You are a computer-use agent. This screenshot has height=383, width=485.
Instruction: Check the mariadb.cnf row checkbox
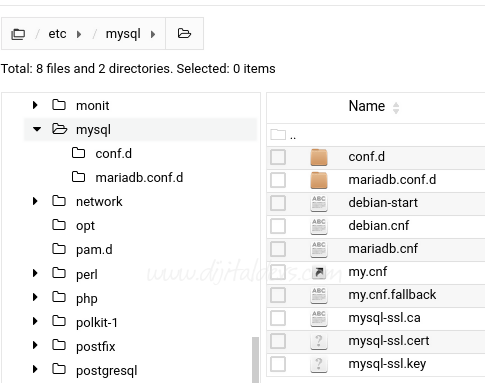[x=278, y=249]
